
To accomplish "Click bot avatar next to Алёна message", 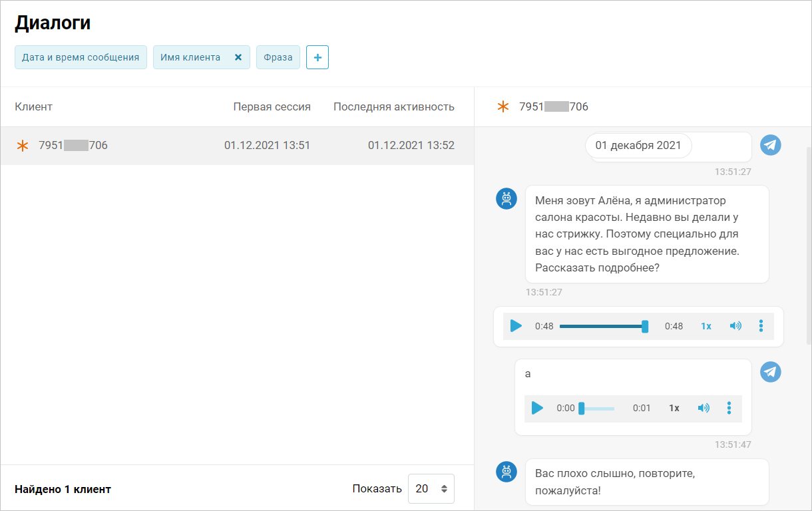I will point(507,198).
